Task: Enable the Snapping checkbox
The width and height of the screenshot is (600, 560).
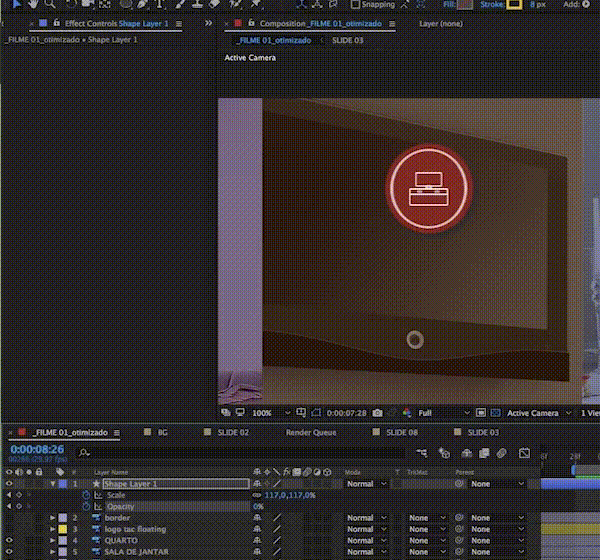Action: (356, 5)
